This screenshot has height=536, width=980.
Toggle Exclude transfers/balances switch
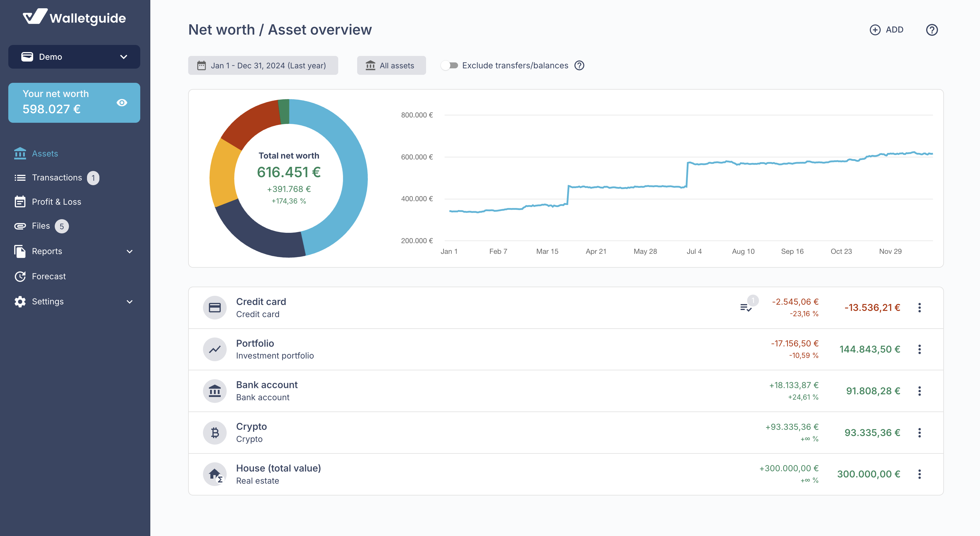(450, 65)
